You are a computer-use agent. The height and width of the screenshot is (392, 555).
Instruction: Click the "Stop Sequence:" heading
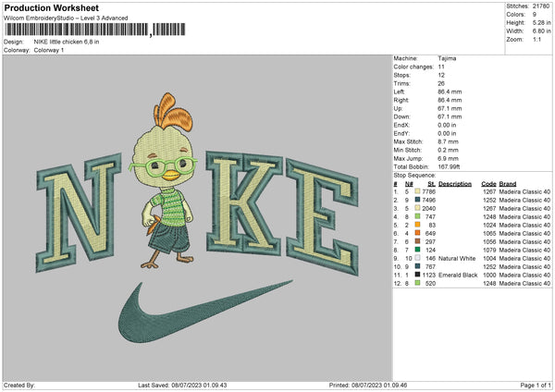(414, 176)
